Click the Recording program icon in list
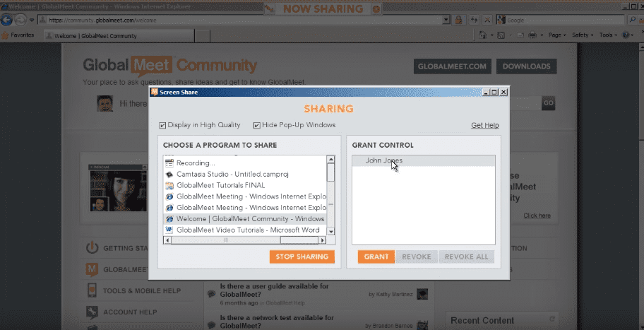Screen dimensions: 644x330 (169, 163)
